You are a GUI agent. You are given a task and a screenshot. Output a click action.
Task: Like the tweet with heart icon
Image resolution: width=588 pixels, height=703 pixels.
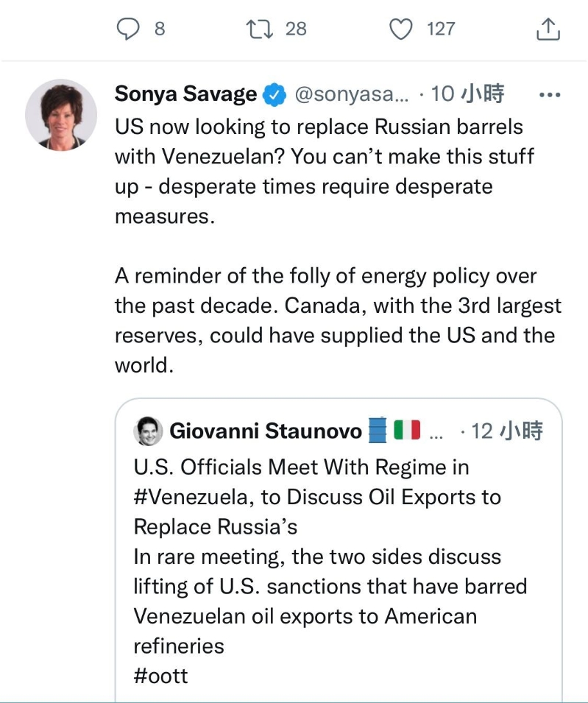tap(400, 29)
